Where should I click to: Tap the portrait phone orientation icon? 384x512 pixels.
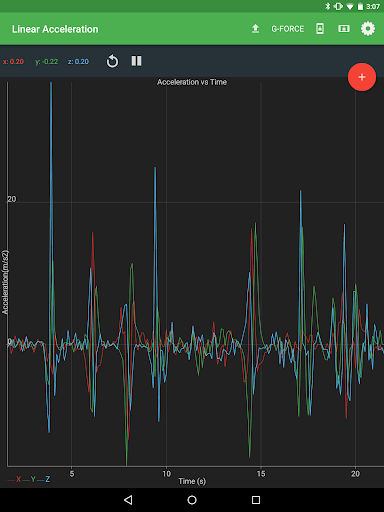[x=320, y=29]
